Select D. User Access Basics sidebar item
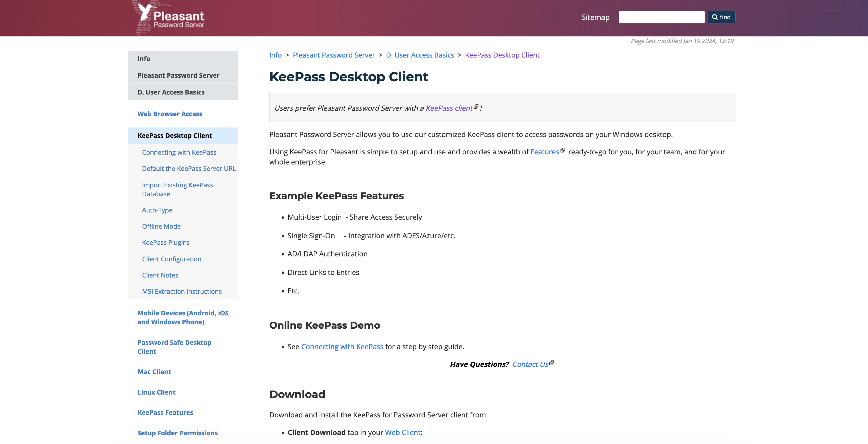This screenshot has height=444, width=868. click(183, 92)
